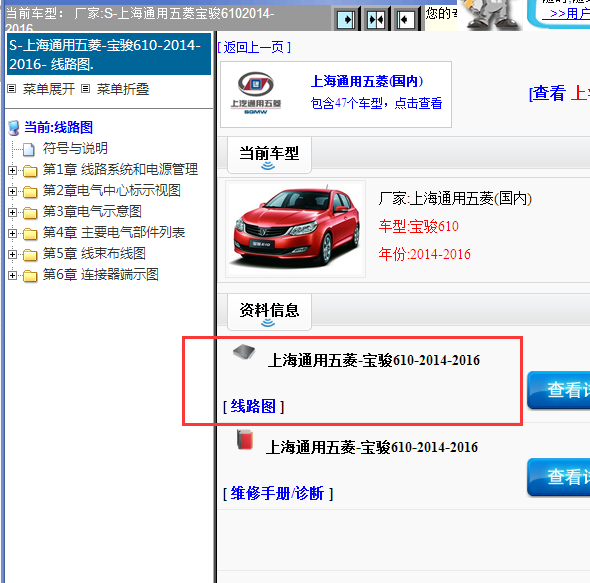The image size is (590, 583).
Task: Click 菜单展开 text to expand menus
Action: point(49,89)
